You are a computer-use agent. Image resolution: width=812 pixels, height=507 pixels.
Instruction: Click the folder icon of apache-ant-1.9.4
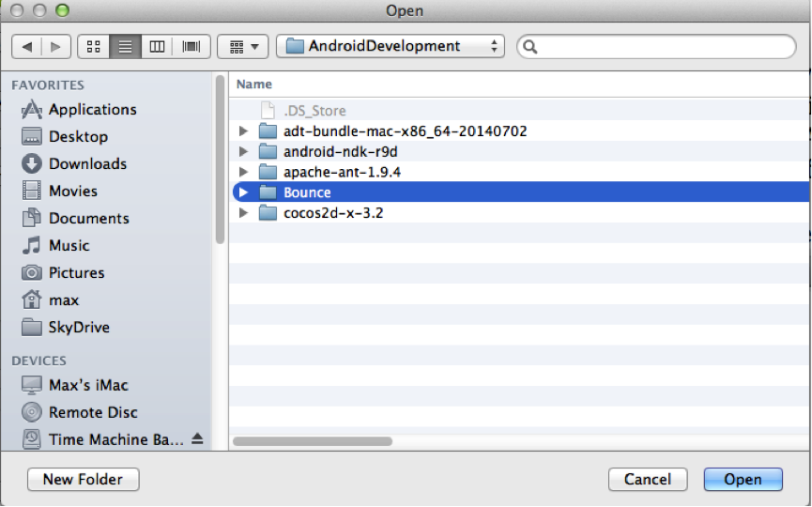[268, 172]
